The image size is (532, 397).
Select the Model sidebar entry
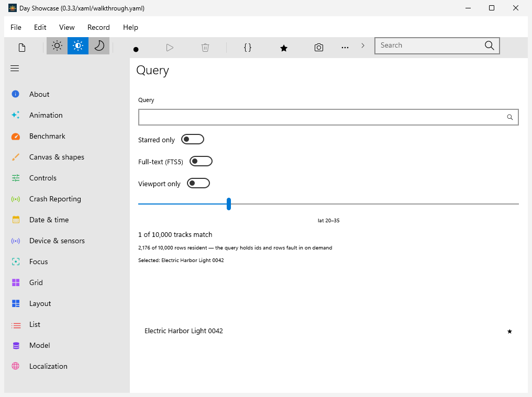coord(67,345)
